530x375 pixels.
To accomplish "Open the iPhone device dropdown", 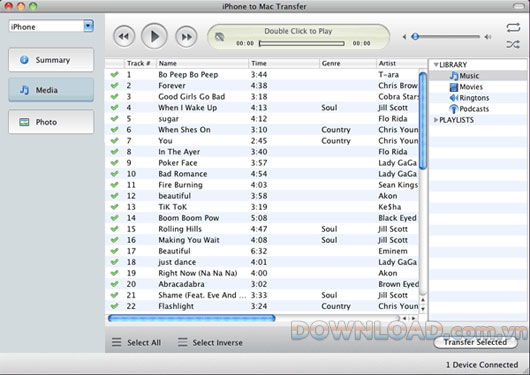I will pyautogui.click(x=88, y=26).
